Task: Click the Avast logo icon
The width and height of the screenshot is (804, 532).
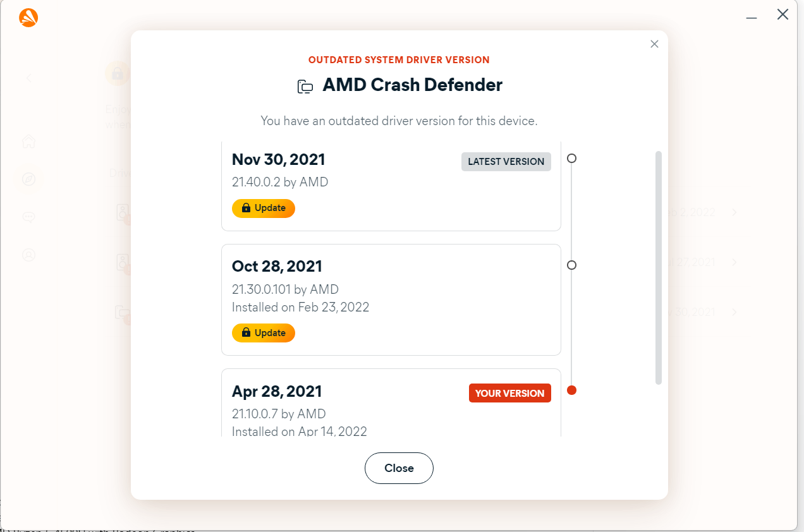Action: pyautogui.click(x=28, y=18)
